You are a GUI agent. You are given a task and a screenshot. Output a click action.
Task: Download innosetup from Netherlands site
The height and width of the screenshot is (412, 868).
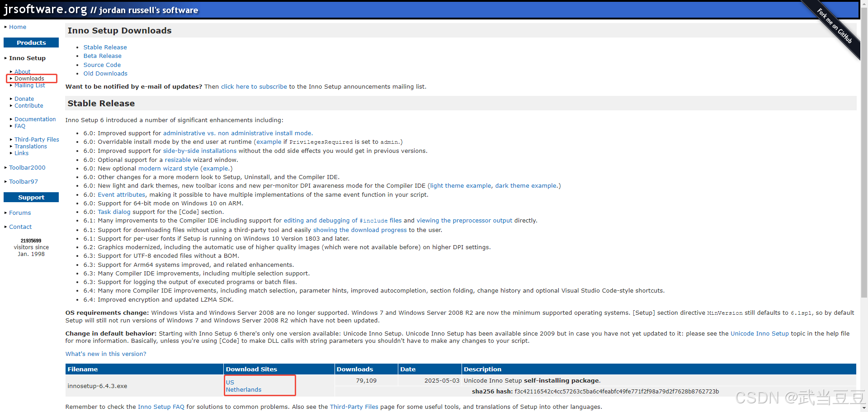244,390
